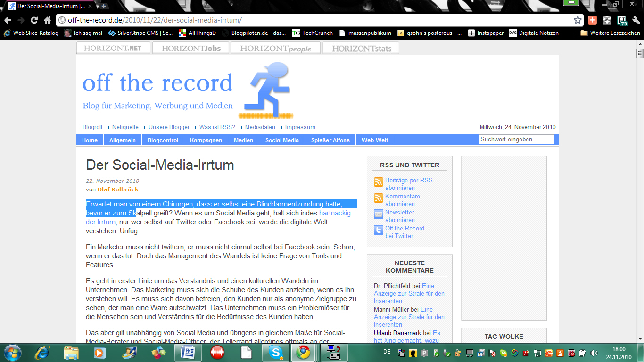The image size is (644, 362).
Task: Open the Weitere Lesezeichen bookmarks folder
Action: pos(610,33)
